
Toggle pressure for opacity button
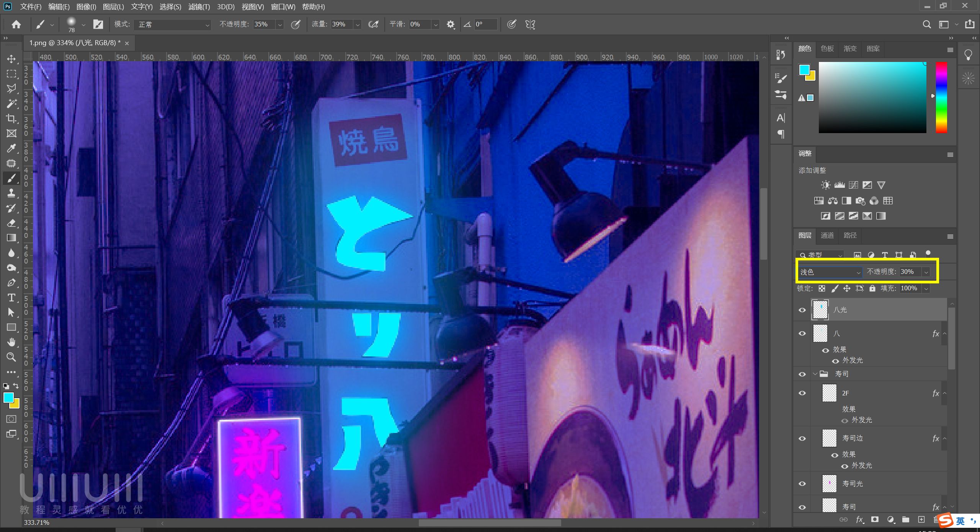pos(296,24)
